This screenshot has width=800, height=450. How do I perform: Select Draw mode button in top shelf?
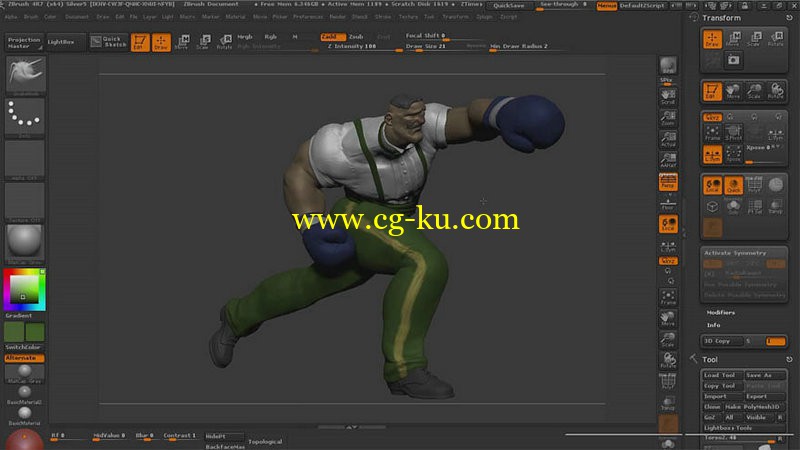[x=161, y=42]
